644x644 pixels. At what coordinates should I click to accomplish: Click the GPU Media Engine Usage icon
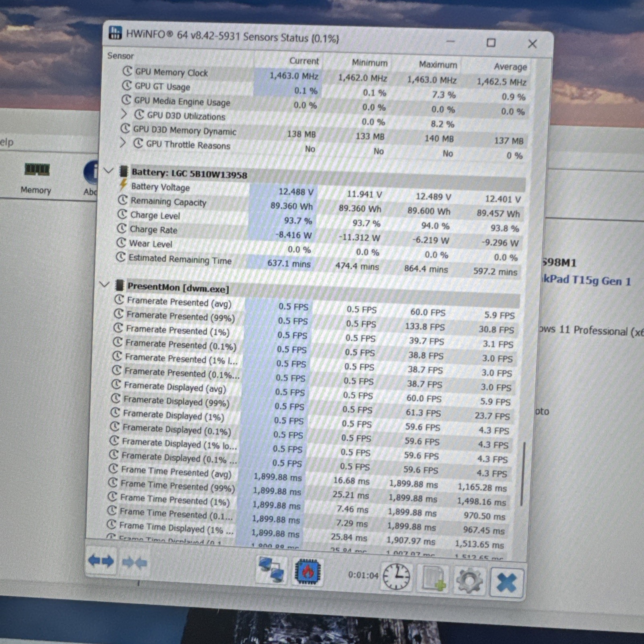pyautogui.click(x=126, y=100)
